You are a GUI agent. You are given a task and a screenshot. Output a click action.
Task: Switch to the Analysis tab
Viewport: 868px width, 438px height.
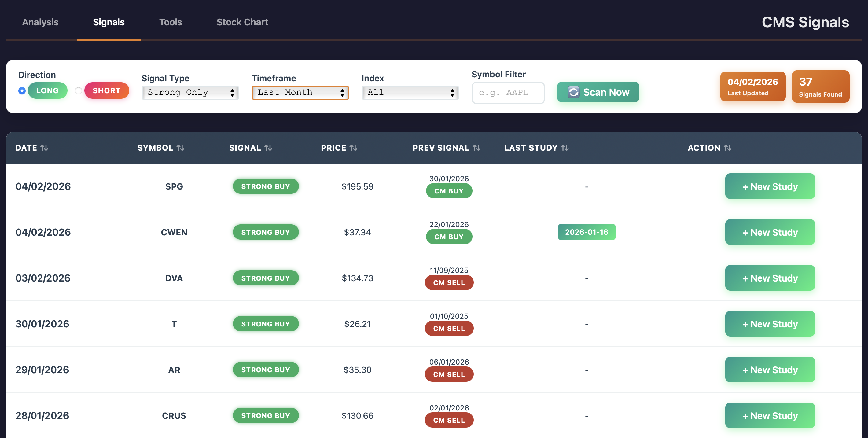coord(40,22)
